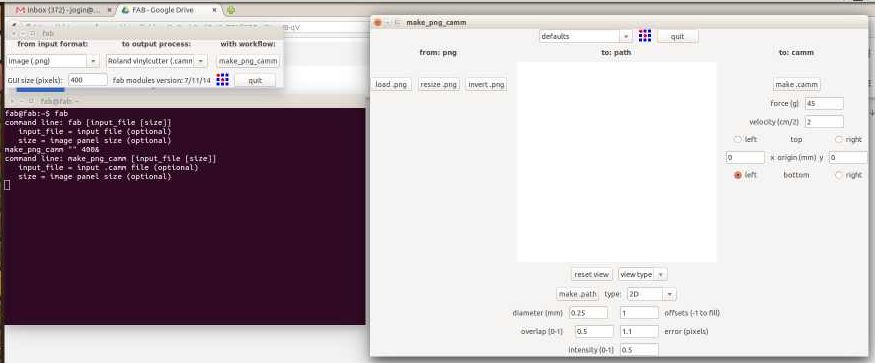Select the top right origin radio button

pos(839,140)
